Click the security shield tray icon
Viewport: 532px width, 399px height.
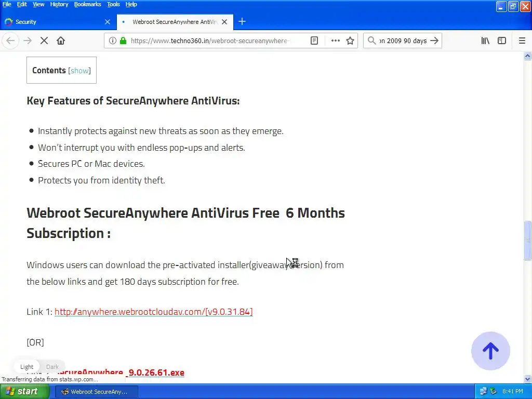[494, 392]
